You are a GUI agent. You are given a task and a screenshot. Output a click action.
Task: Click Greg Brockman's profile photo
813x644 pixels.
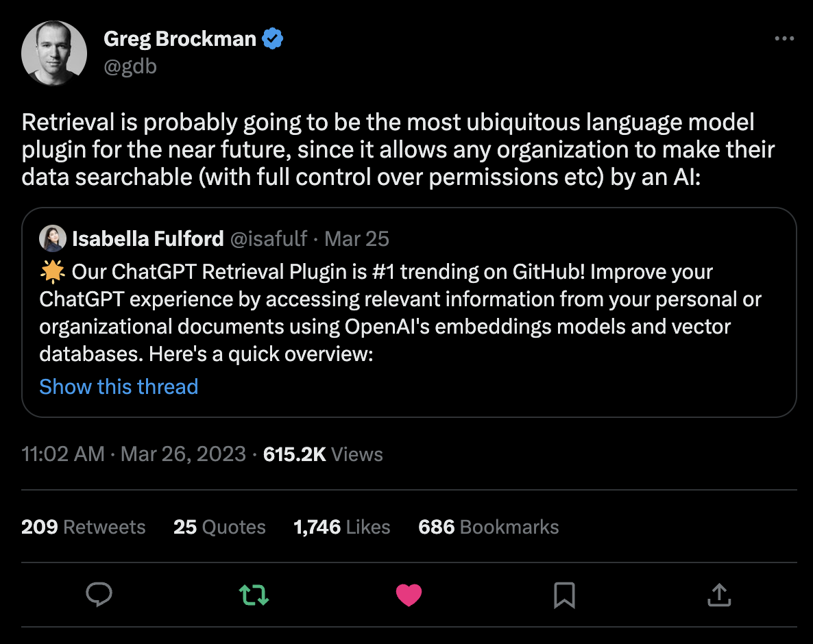[54, 53]
